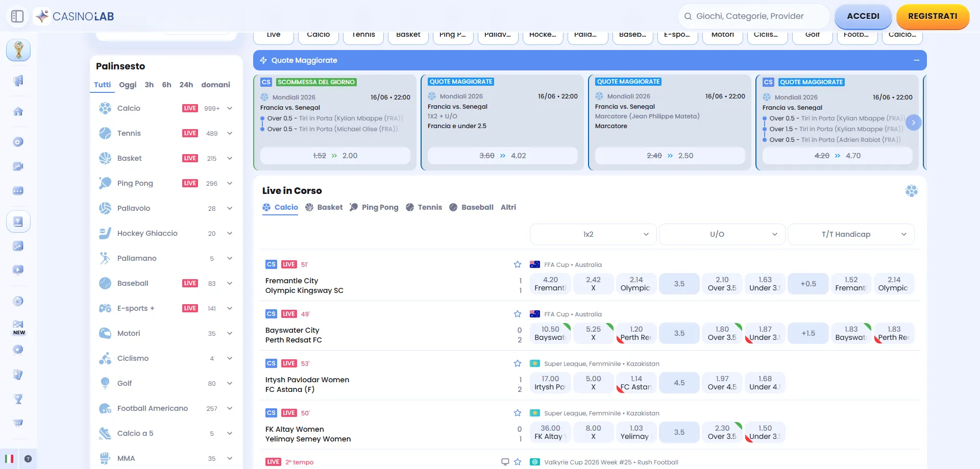Image resolution: width=980 pixels, height=469 pixels.
Task: Favorite the Fremantle City match with its star
Action: (518, 264)
